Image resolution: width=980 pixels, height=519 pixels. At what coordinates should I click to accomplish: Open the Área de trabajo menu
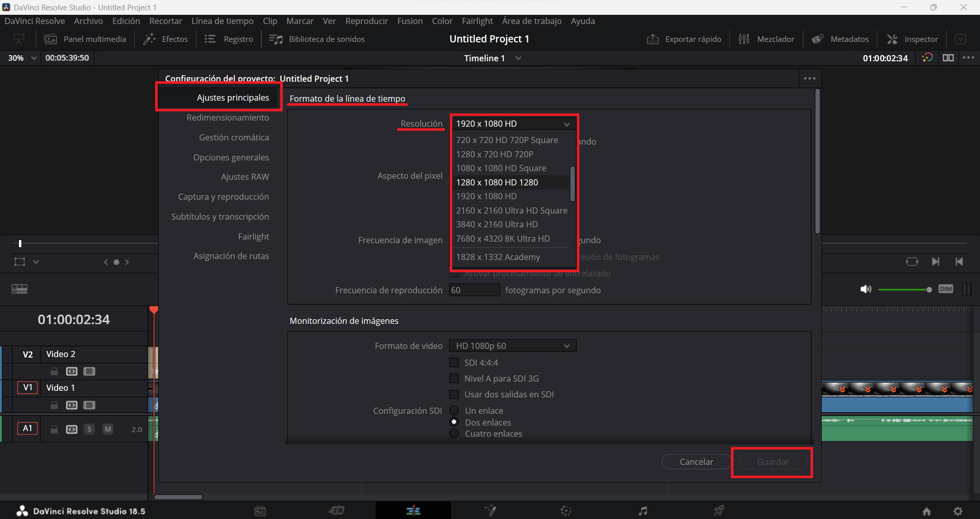tap(532, 21)
